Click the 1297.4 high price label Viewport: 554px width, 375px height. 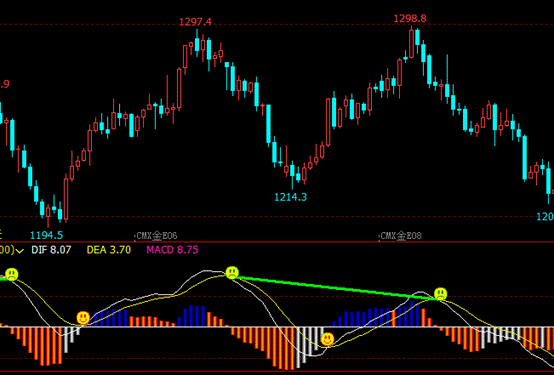pyautogui.click(x=195, y=22)
